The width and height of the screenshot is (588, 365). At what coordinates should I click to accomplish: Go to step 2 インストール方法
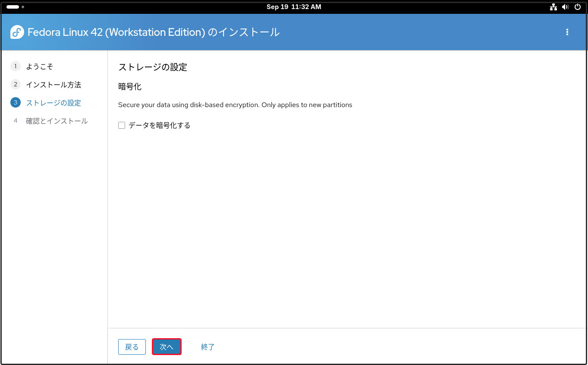53,85
